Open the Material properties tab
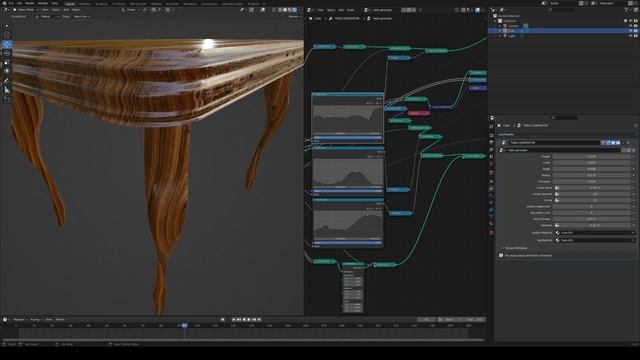This screenshot has height=360, width=640. coord(491,223)
